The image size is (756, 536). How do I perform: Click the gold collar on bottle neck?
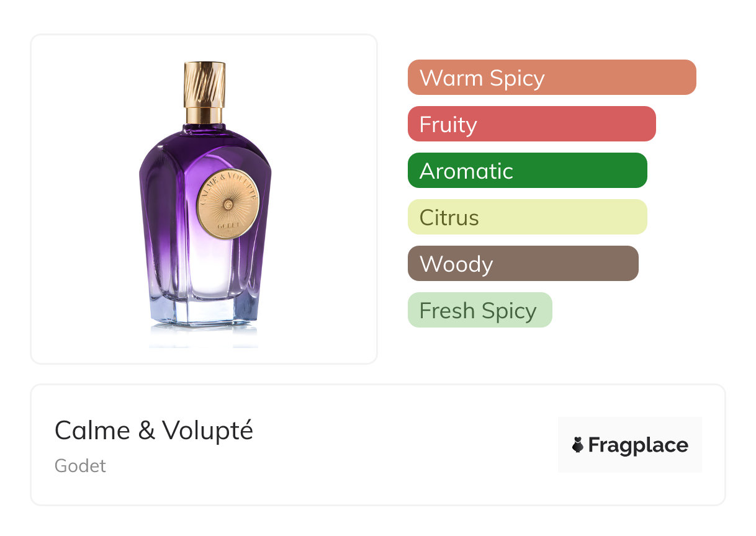[x=204, y=115]
